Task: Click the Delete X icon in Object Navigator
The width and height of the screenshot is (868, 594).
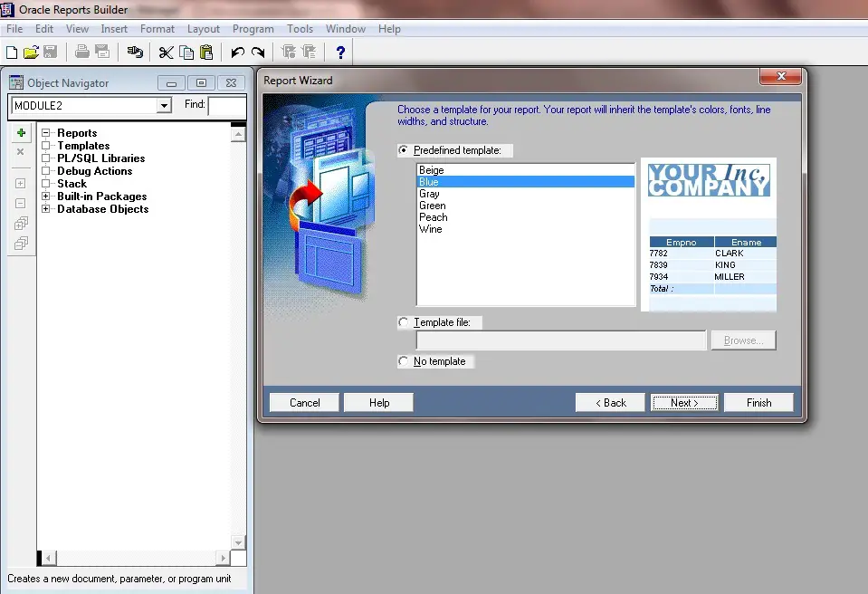Action: [21, 152]
